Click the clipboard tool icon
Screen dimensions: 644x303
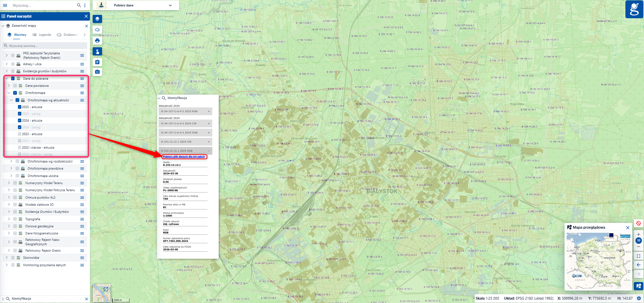[x=97, y=62]
